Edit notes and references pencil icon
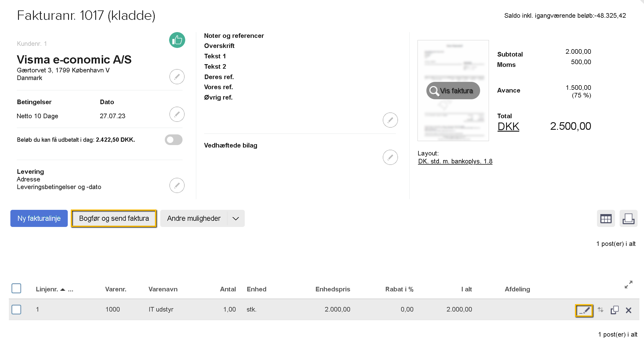This screenshot has width=644, height=343. click(x=390, y=120)
